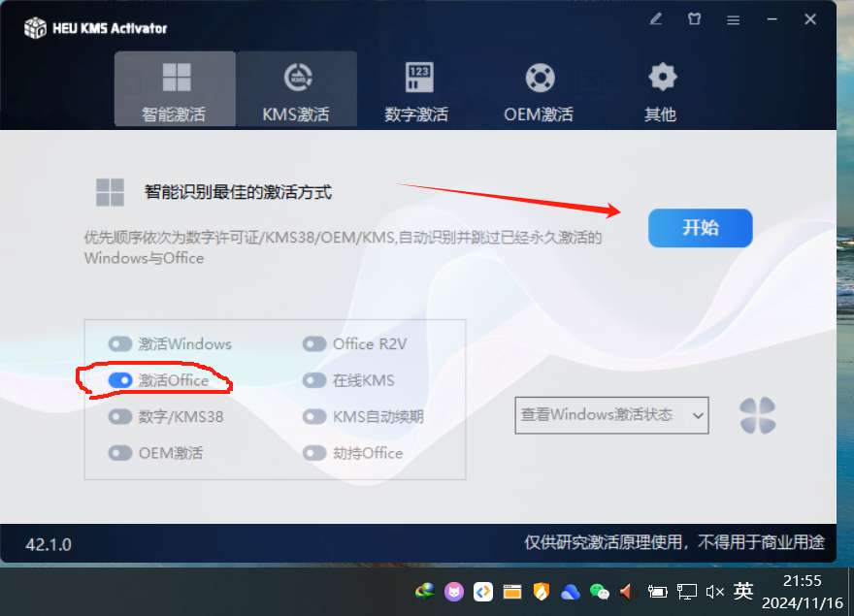Enable the Office R2V switch
This screenshot has height=616, width=854.
(314, 343)
